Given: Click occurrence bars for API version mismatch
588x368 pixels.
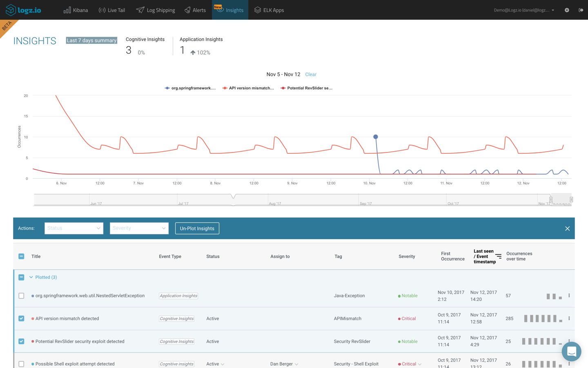Looking at the screenshot, I should (543, 319).
